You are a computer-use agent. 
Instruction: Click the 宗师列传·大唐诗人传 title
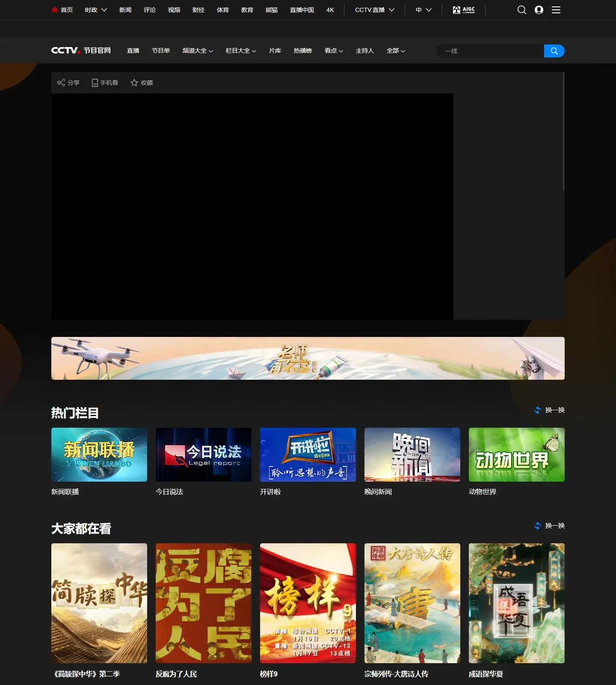[x=396, y=674]
